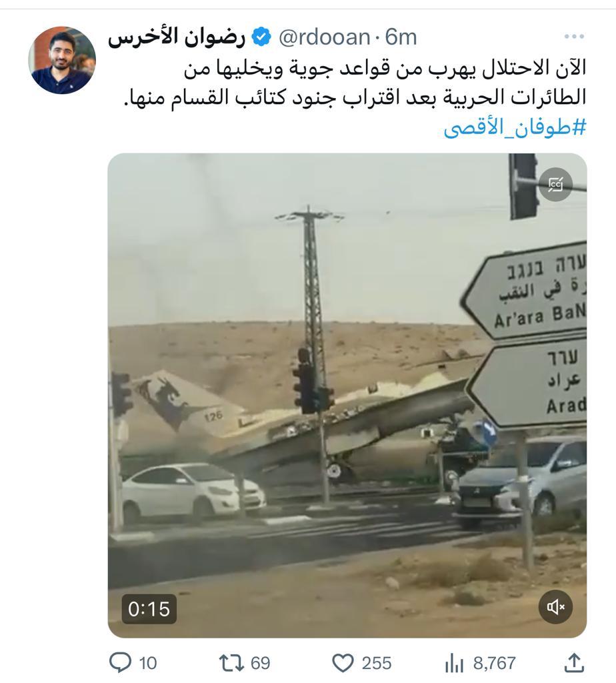The image size is (616, 683).
Task: Click the 69 retweets count
Action: pos(260,664)
